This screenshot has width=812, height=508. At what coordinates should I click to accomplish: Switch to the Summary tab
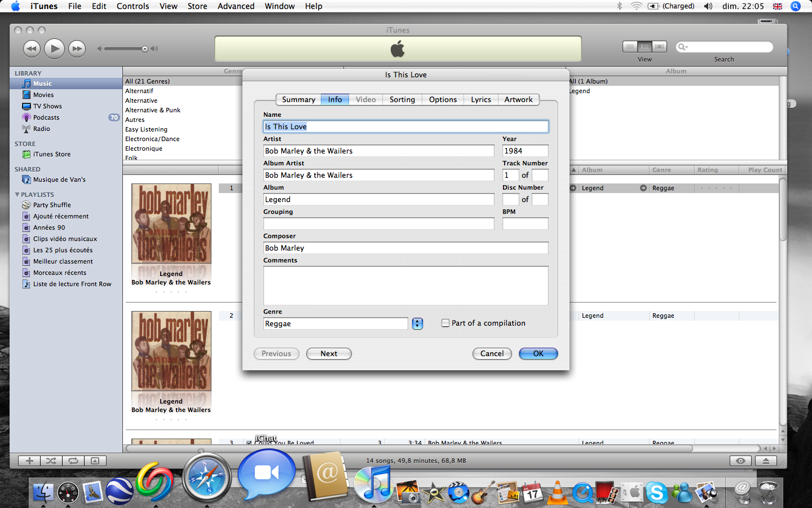click(298, 99)
